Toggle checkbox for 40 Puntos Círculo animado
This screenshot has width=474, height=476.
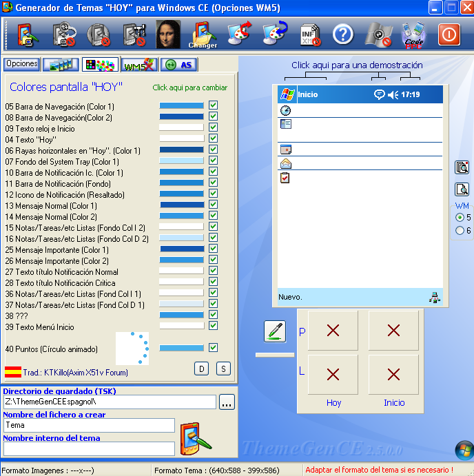coord(213,348)
